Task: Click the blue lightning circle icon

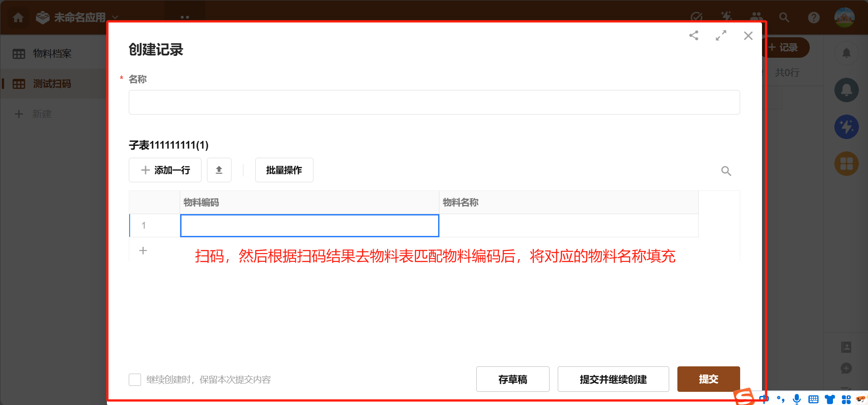Action: click(x=846, y=127)
